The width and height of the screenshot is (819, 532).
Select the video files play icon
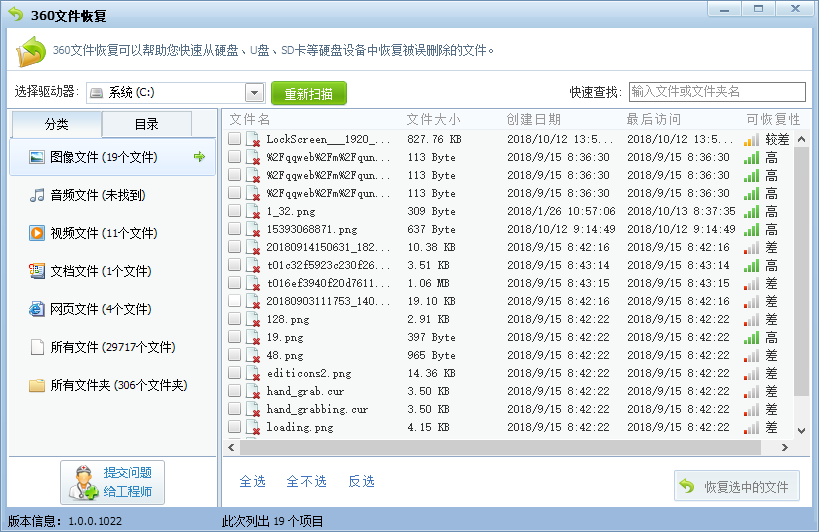click(x=37, y=233)
